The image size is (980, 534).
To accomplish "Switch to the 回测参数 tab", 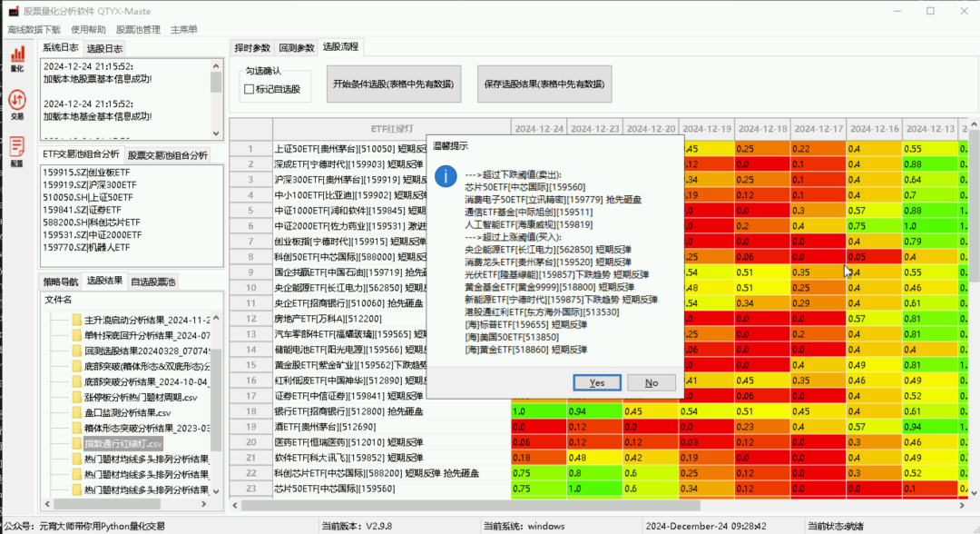I will tap(296, 48).
